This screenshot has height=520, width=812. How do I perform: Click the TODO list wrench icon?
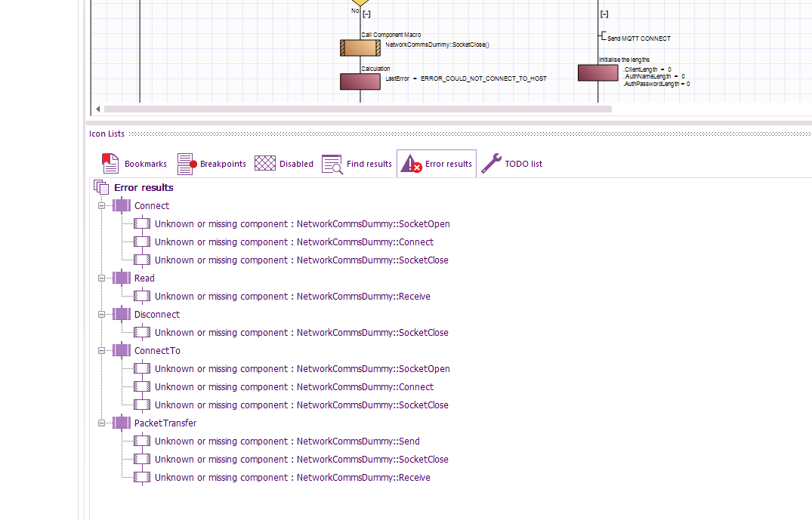(492, 164)
